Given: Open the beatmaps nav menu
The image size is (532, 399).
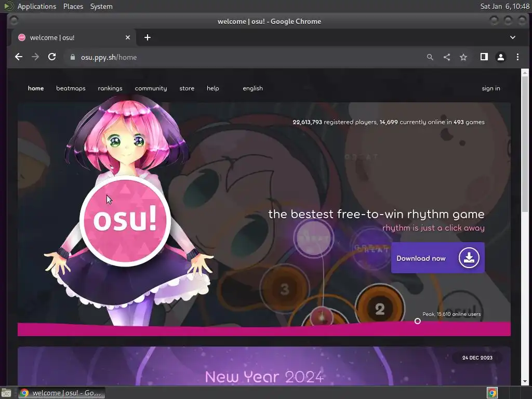Looking at the screenshot, I should pos(71,88).
